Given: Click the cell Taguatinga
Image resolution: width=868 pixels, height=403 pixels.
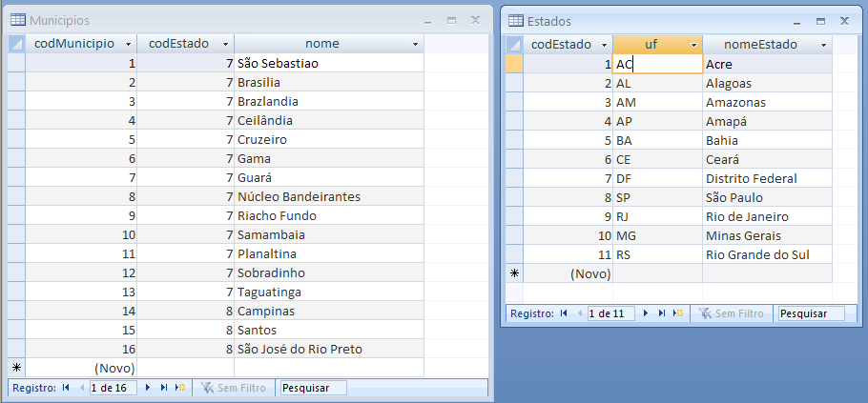Looking at the screenshot, I should 329,292.
